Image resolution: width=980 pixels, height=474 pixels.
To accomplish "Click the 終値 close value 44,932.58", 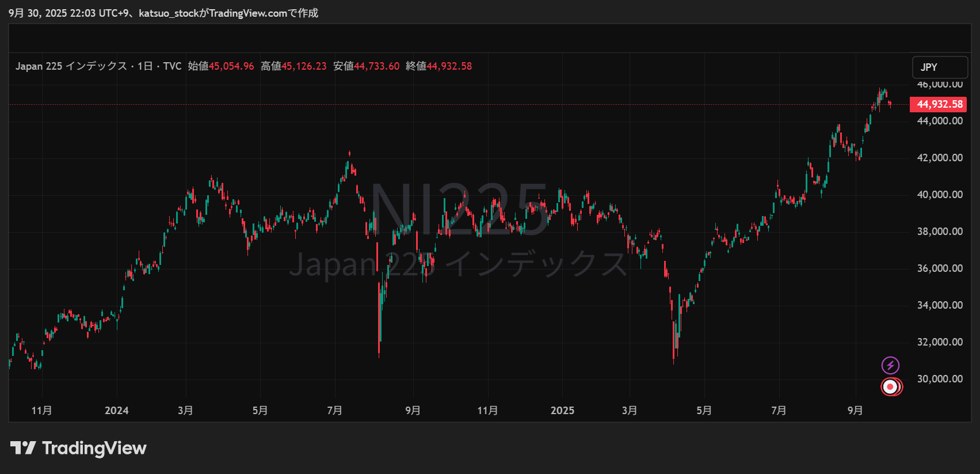I will click(x=449, y=66).
